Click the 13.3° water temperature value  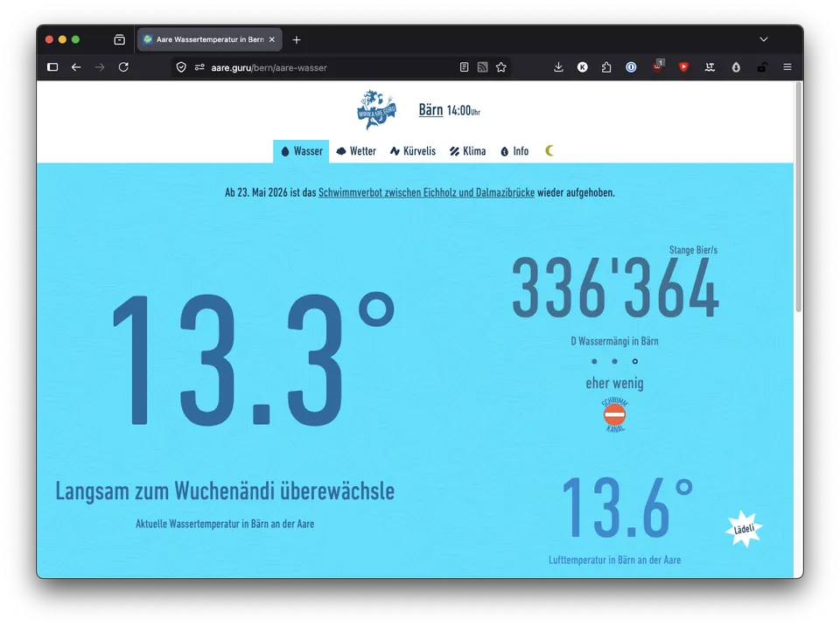pyautogui.click(x=254, y=358)
